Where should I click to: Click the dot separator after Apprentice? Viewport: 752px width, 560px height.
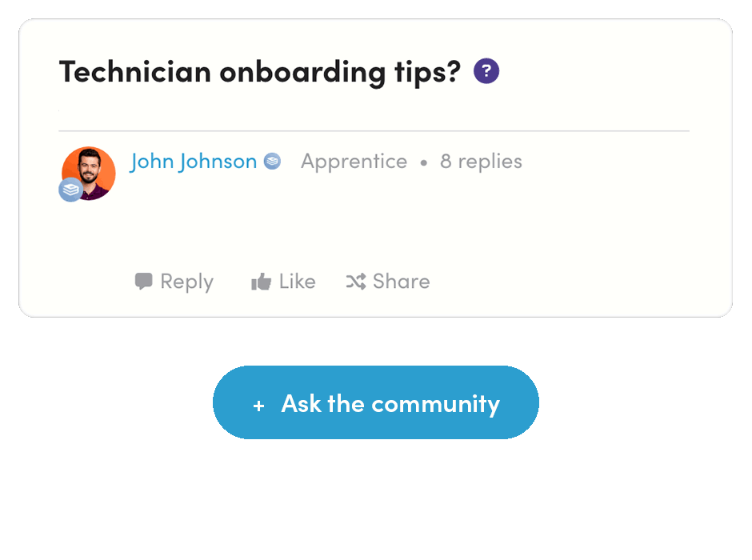(423, 162)
